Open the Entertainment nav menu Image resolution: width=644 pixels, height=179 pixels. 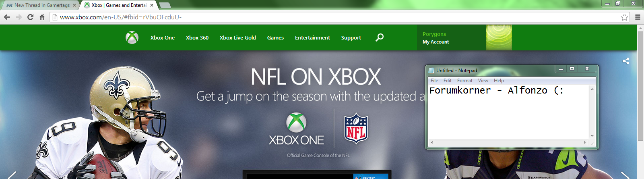[312, 37]
